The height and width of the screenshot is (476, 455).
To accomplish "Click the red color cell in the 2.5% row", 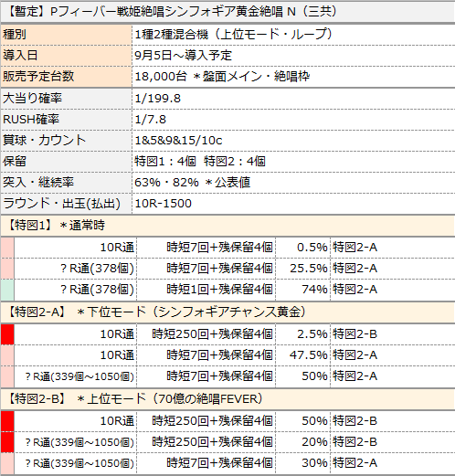I will coord(7,334).
